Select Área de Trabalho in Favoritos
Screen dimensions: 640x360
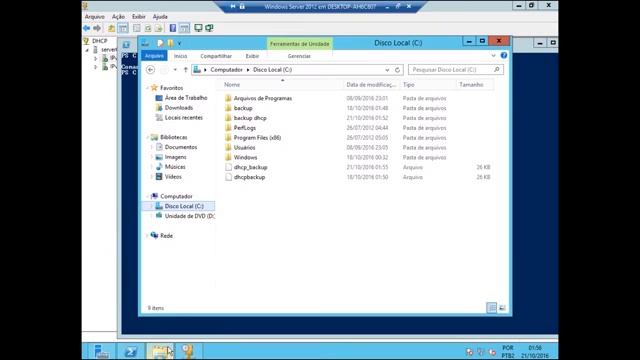(x=186, y=98)
